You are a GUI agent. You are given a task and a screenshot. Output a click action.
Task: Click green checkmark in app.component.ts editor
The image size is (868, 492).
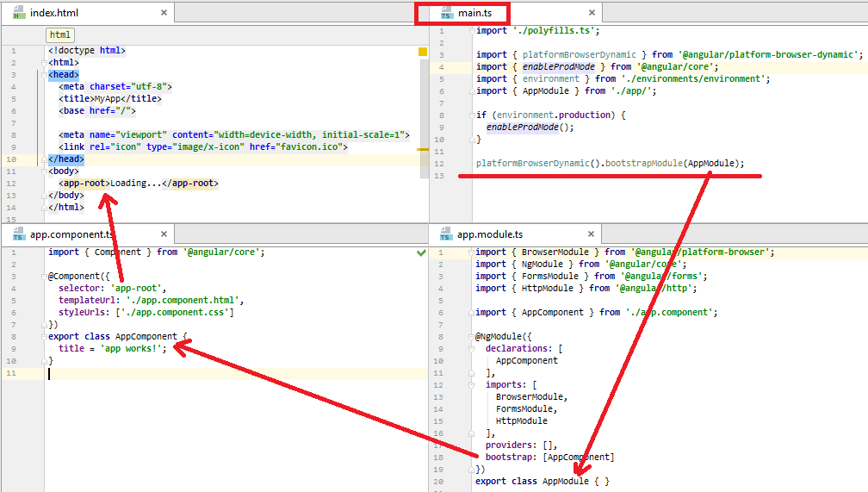(421, 252)
